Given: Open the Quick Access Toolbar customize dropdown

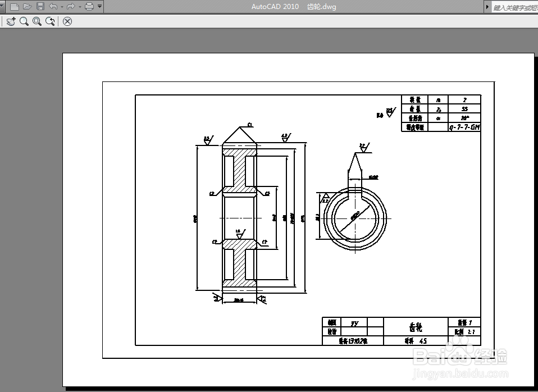Looking at the screenshot, I should click(99, 6).
